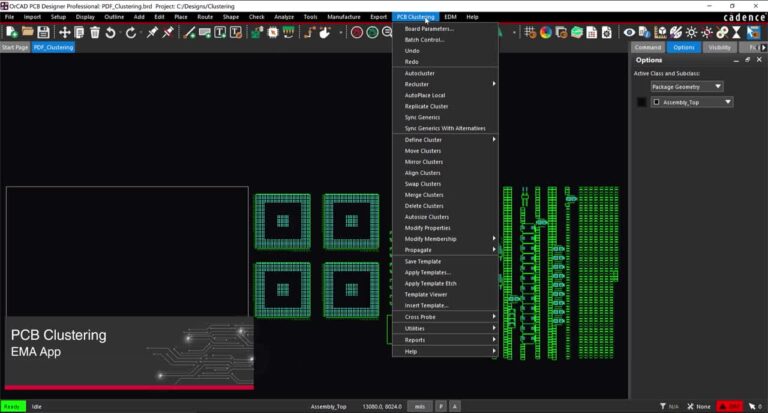
Task: Toggle the P button in status bar
Action: [441, 406]
